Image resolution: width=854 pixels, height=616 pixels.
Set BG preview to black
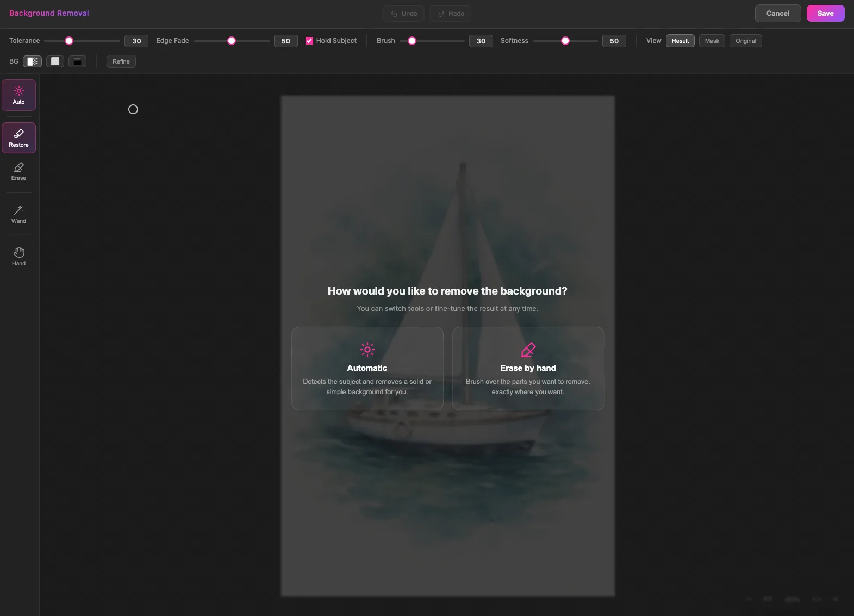tap(77, 61)
